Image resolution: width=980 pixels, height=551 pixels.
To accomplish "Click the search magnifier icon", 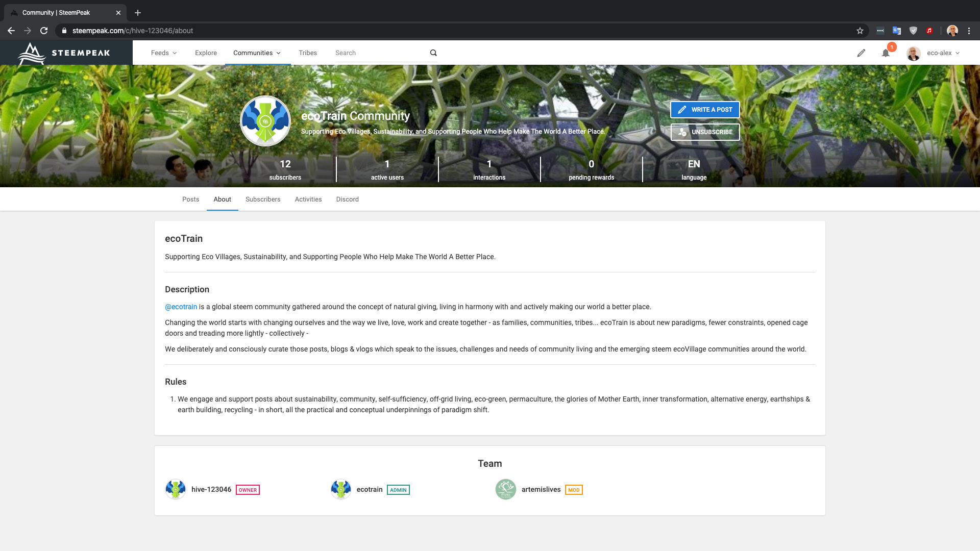I will coord(433,53).
